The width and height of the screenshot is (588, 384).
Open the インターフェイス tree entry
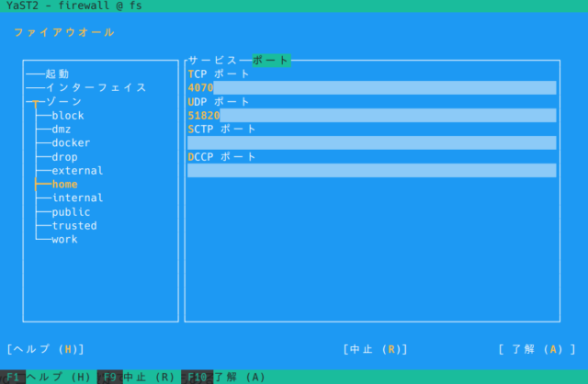(96, 88)
